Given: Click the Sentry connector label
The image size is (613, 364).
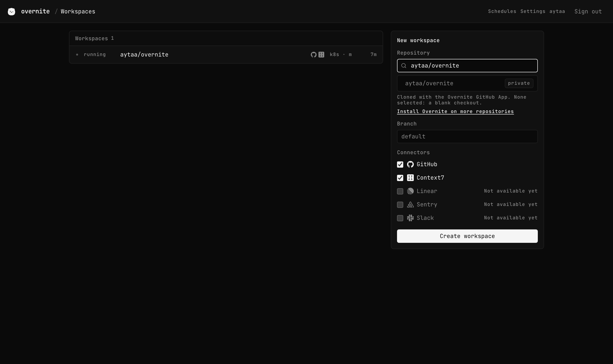Looking at the screenshot, I should [427, 205].
